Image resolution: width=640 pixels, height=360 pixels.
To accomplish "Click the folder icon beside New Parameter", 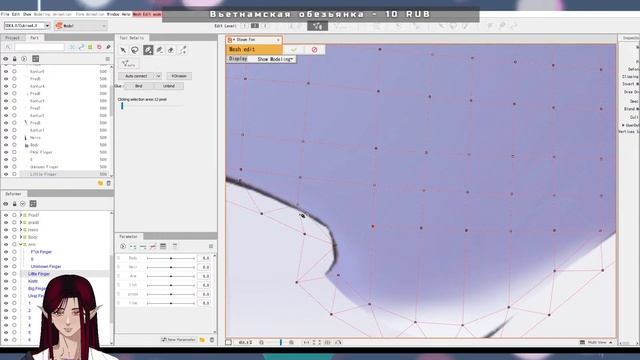I will click(202, 340).
